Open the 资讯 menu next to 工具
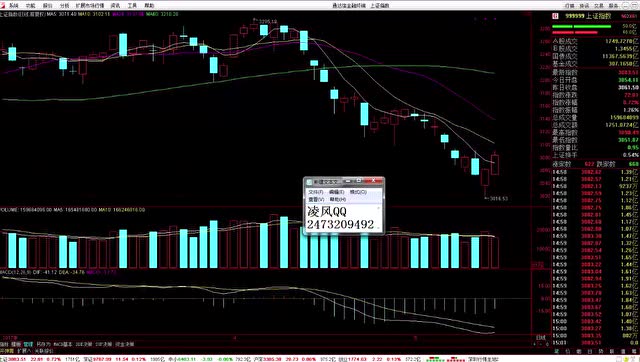The width and height of the screenshot is (640, 362). pos(115,5)
